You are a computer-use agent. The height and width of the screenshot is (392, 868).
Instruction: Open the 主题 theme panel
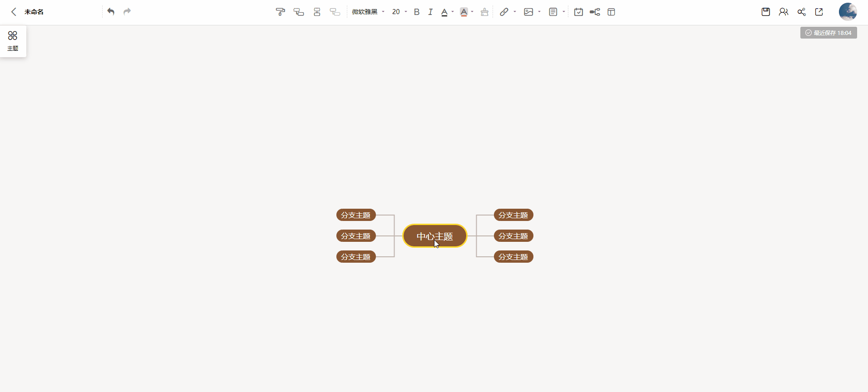13,41
